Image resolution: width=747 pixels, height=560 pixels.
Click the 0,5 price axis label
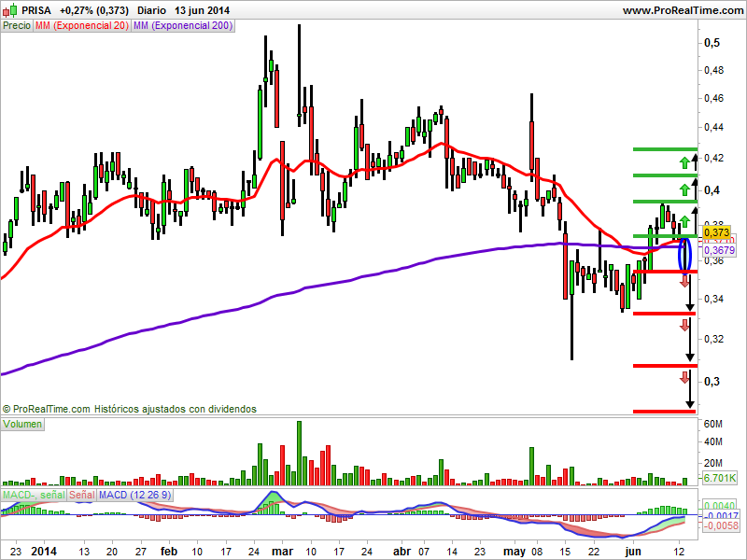tap(712, 43)
